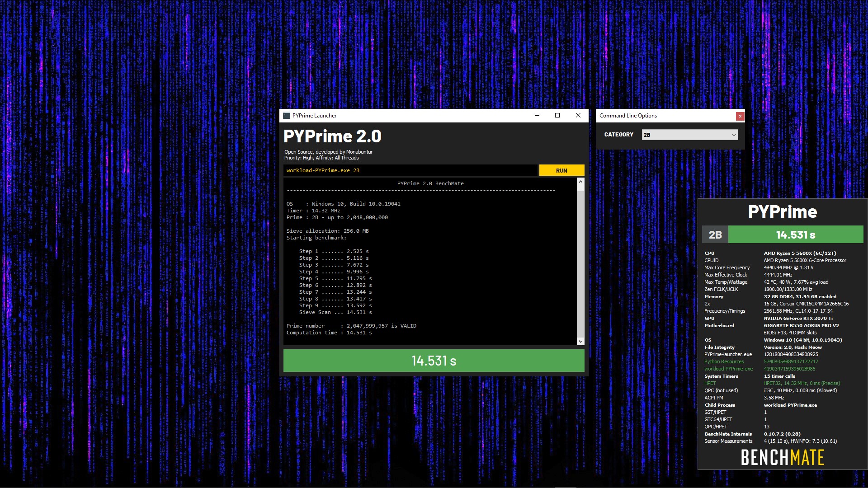This screenshot has height=488, width=868.
Task: Click 'Open Source, developed by Monabuntur' text
Action: coord(328,152)
